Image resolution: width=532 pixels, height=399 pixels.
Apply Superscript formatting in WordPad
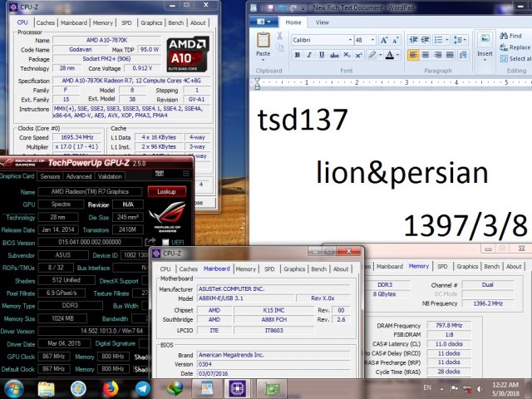pyautogui.click(x=358, y=55)
